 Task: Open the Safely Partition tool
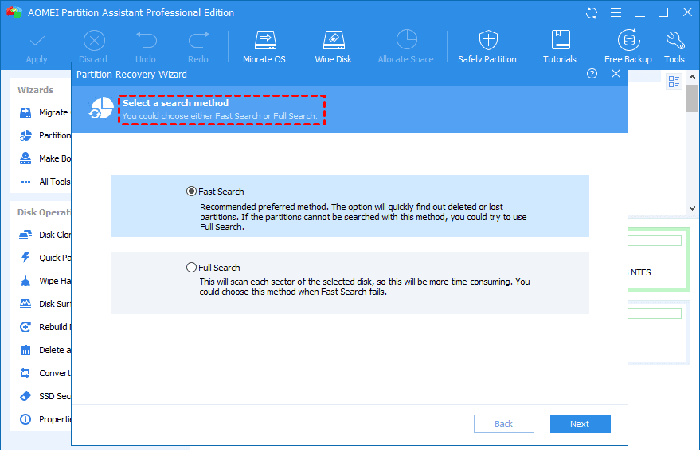[x=488, y=47]
